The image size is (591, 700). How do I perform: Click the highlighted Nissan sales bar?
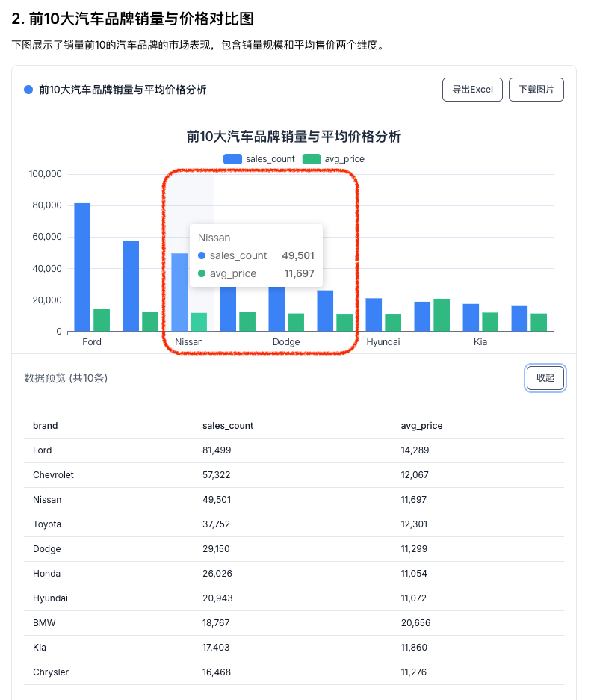point(179,292)
